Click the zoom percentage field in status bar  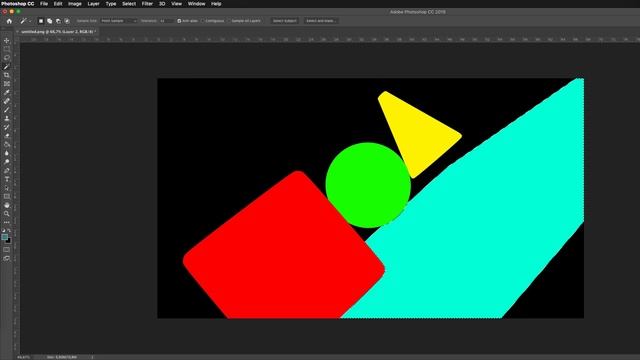(x=23, y=357)
